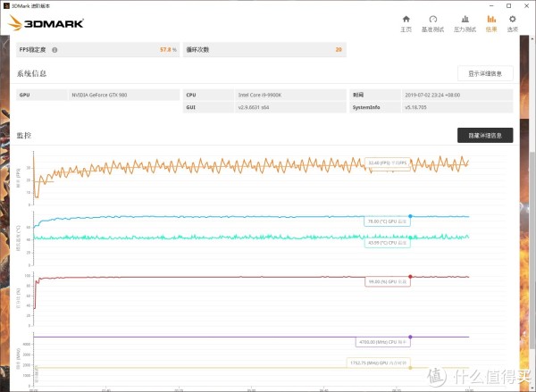This screenshot has width=536, height=392.
Task: Click the 1752.75 MHz GPU memory label
Action: click(x=379, y=363)
